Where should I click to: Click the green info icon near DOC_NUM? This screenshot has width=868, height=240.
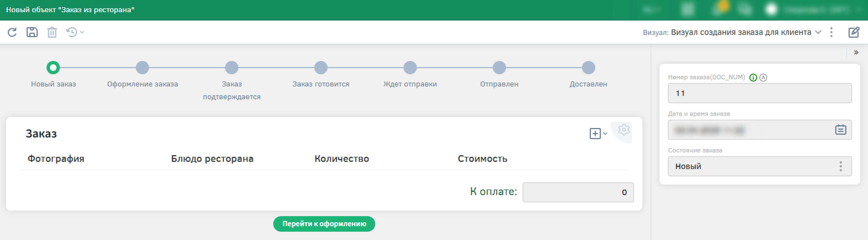coord(753,78)
